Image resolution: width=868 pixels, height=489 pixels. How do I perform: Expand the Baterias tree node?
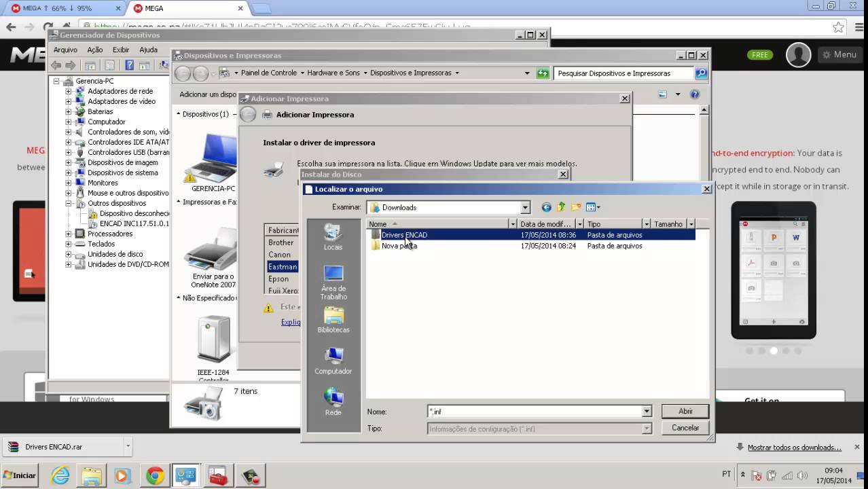pos(68,111)
